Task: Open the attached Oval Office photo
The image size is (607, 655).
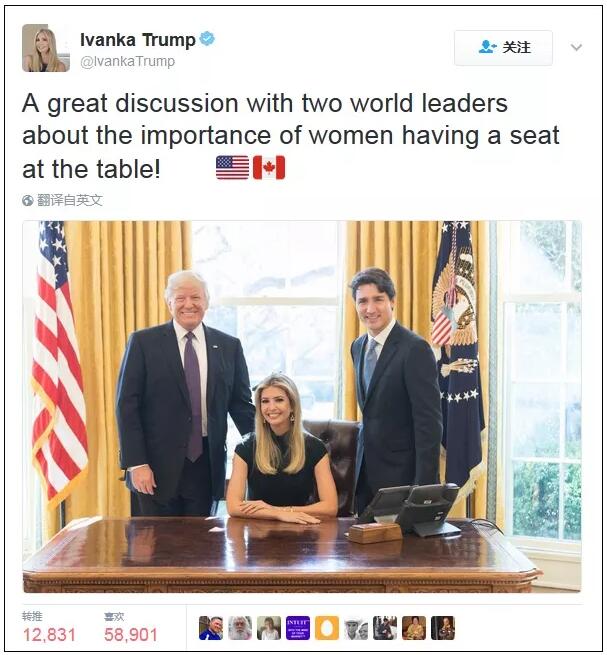Action: (x=302, y=406)
